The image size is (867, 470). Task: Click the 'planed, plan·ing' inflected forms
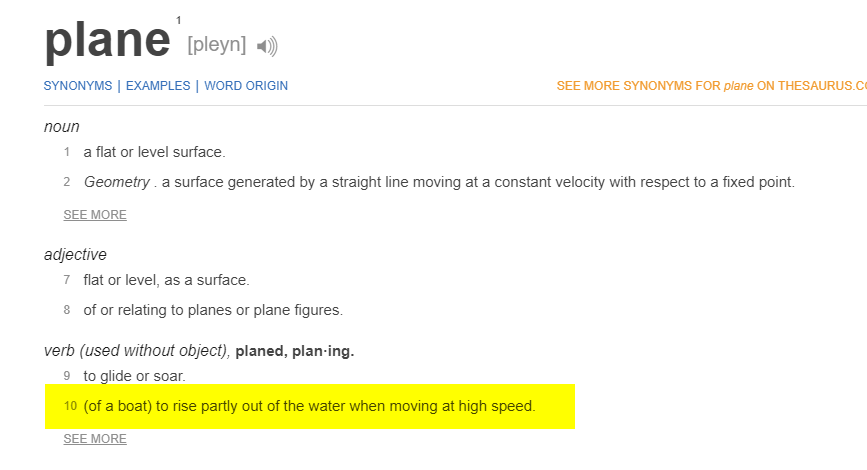pos(295,351)
